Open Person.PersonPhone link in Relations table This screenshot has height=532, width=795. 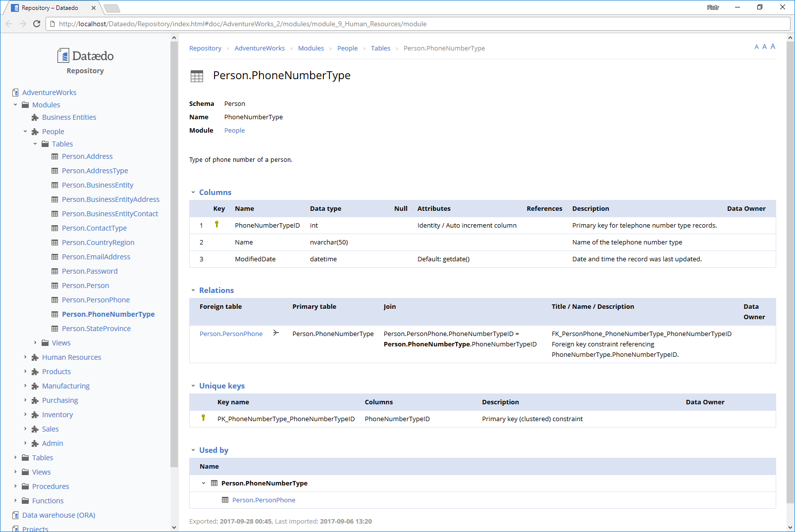point(231,334)
